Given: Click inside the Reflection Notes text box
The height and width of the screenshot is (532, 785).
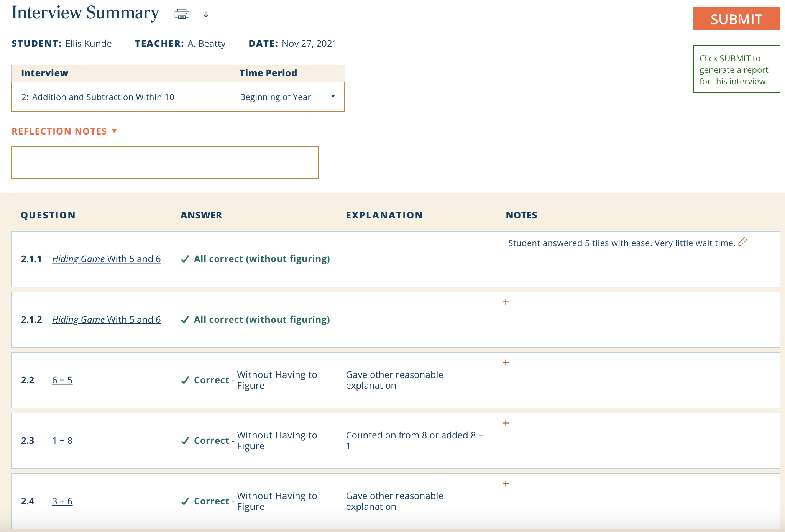Looking at the screenshot, I should tap(165, 162).
